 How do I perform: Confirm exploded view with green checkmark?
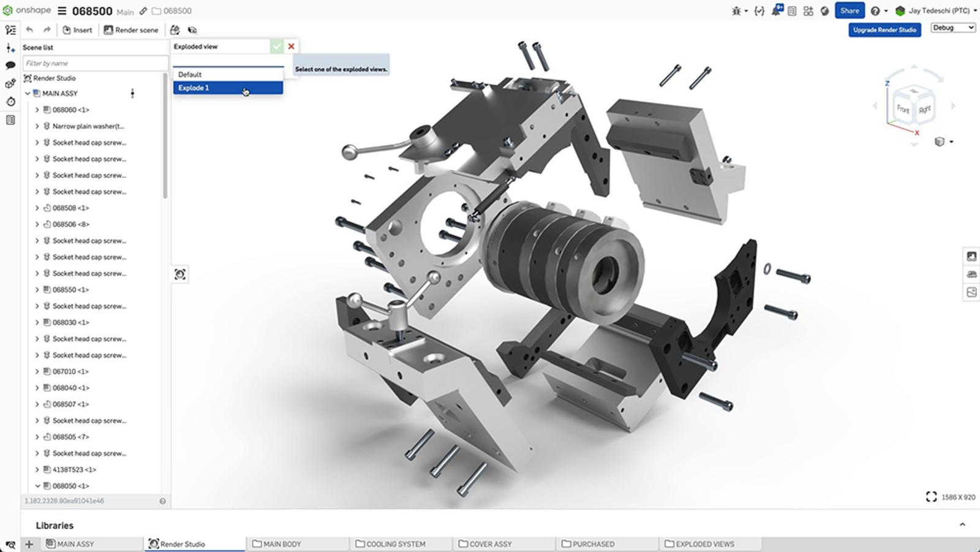(x=277, y=46)
